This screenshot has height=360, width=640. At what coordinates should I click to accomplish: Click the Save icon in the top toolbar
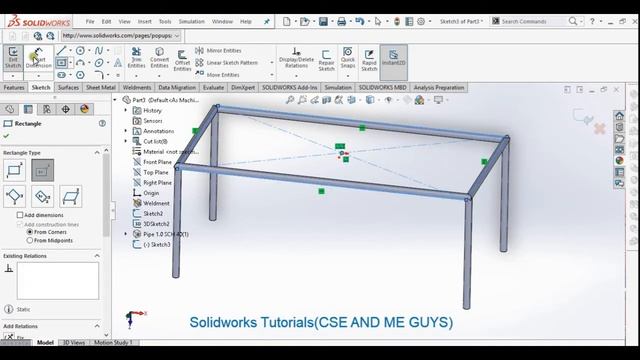323,21
